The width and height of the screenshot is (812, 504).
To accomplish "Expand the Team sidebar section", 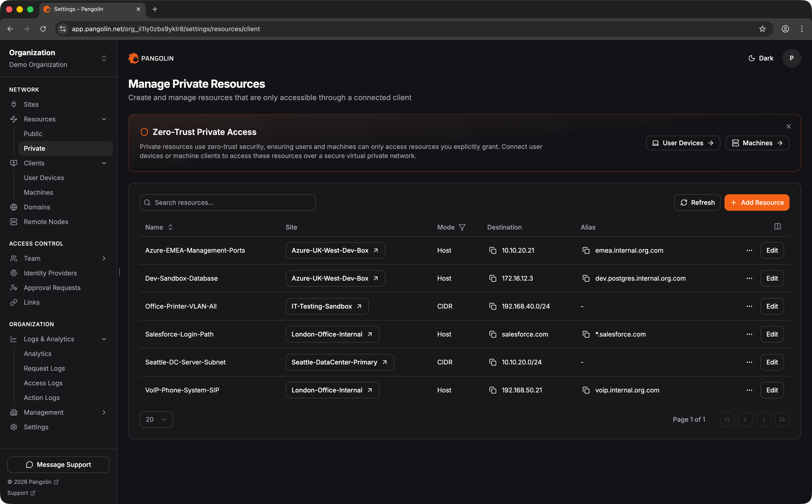I will pyautogui.click(x=104, y=258).
